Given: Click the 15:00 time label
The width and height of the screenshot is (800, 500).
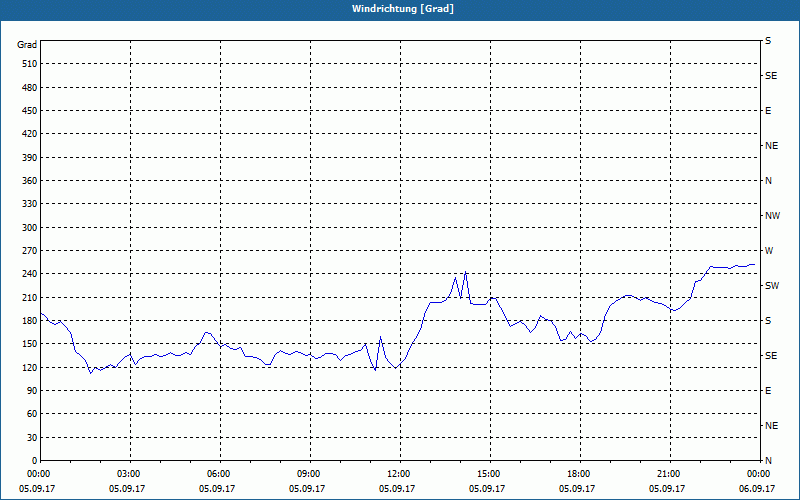Looking at the screenshot, I should tap(490, 474).
